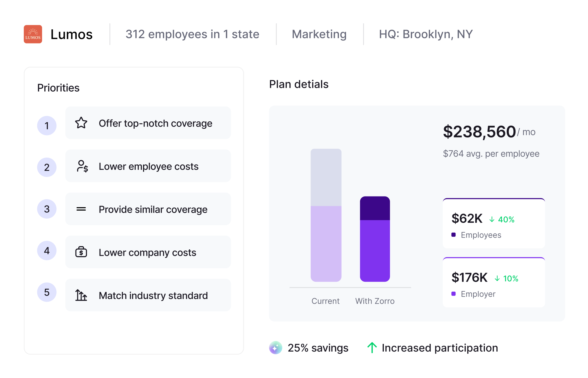Open the $176K Employer card
Image resolution: width=588 pixels, height=378 pixels.
494,282
